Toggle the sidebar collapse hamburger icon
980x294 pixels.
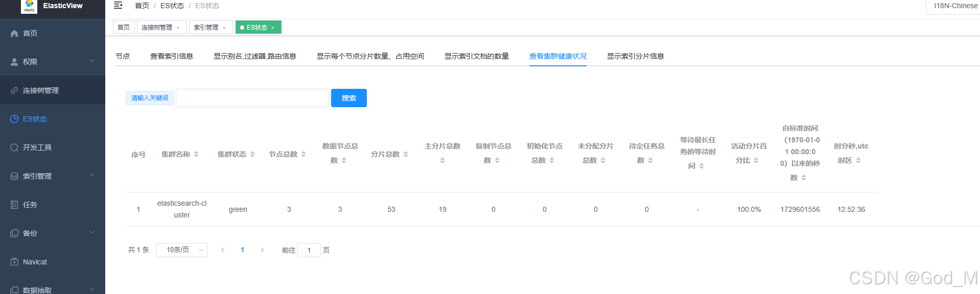118,6
